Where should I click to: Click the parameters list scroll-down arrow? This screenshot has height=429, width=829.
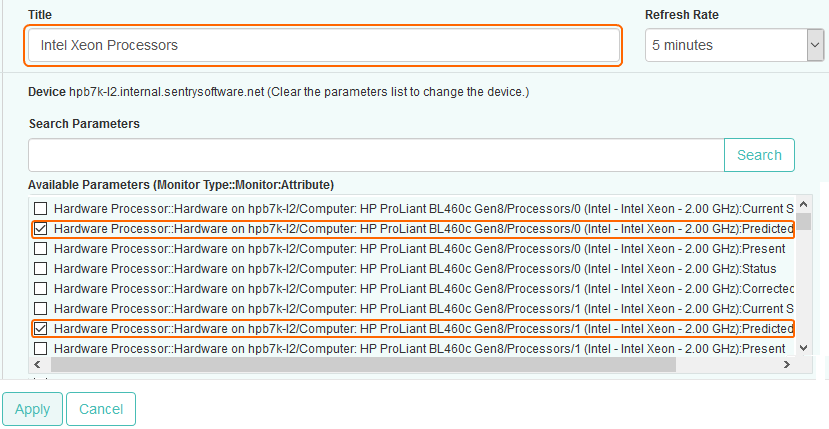[x=804, y=349]
